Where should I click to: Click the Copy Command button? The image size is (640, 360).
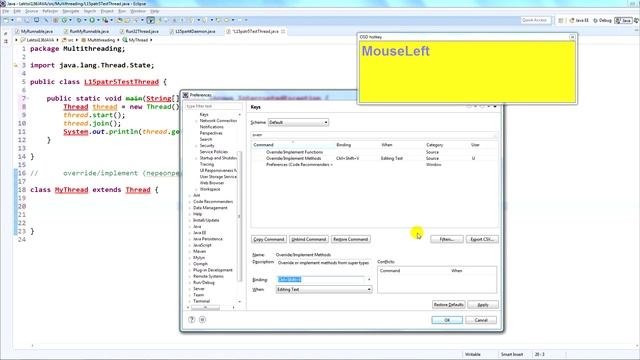click(269, 239)
